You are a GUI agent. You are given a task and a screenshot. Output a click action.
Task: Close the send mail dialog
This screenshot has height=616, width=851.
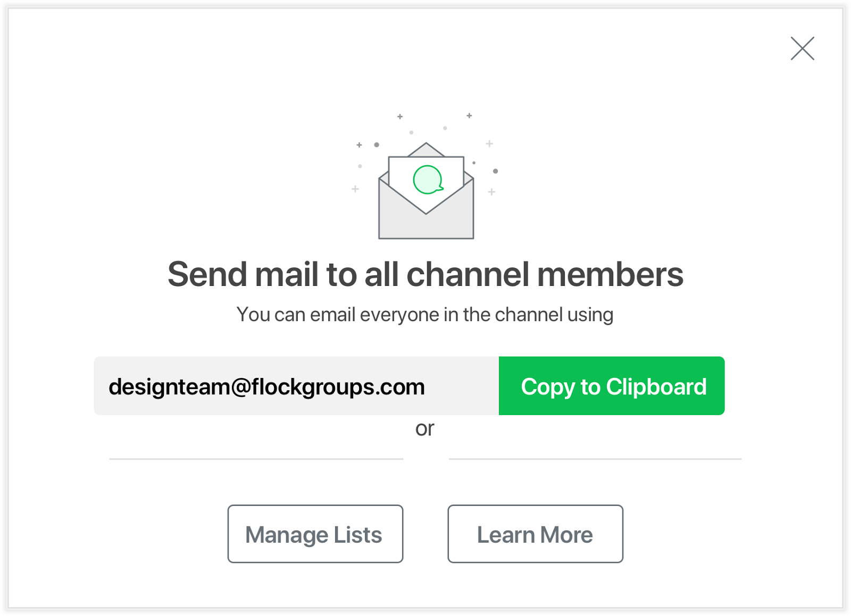click(x=802, y=48)
